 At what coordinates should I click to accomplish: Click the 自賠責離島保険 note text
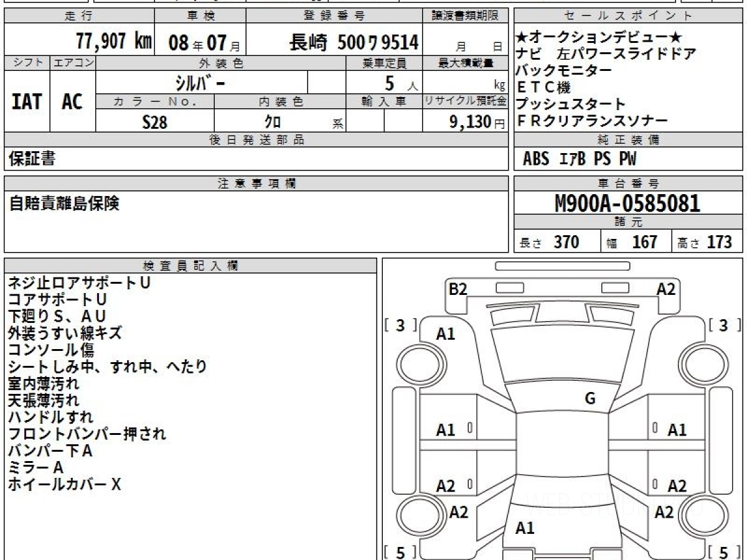click(x=65, y=203)
